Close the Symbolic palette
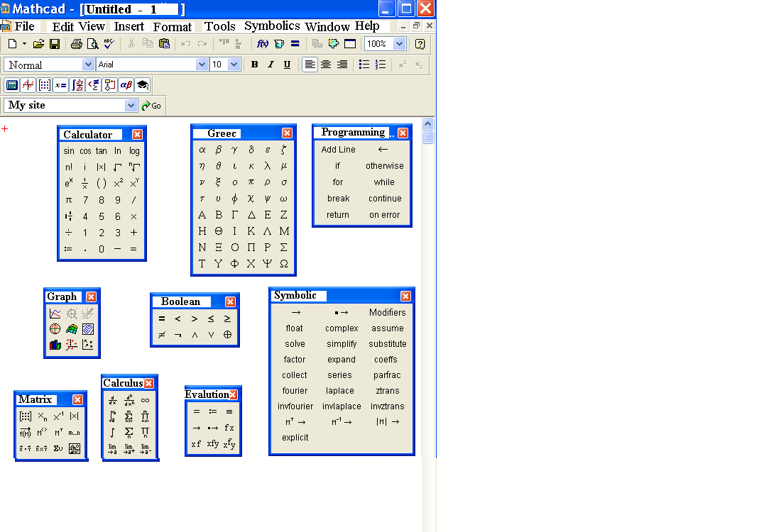Viewport: 781px width, 532px height. point(406,296)
